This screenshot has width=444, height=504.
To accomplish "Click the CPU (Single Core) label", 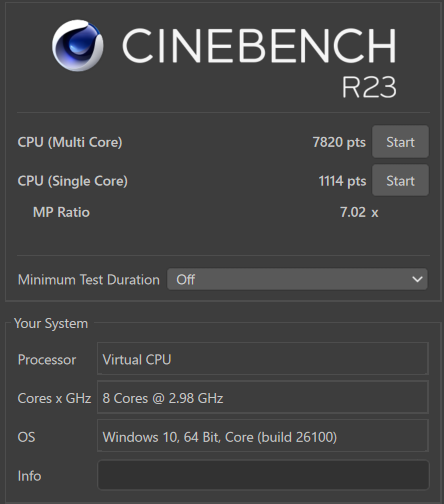I will point(72,181).
